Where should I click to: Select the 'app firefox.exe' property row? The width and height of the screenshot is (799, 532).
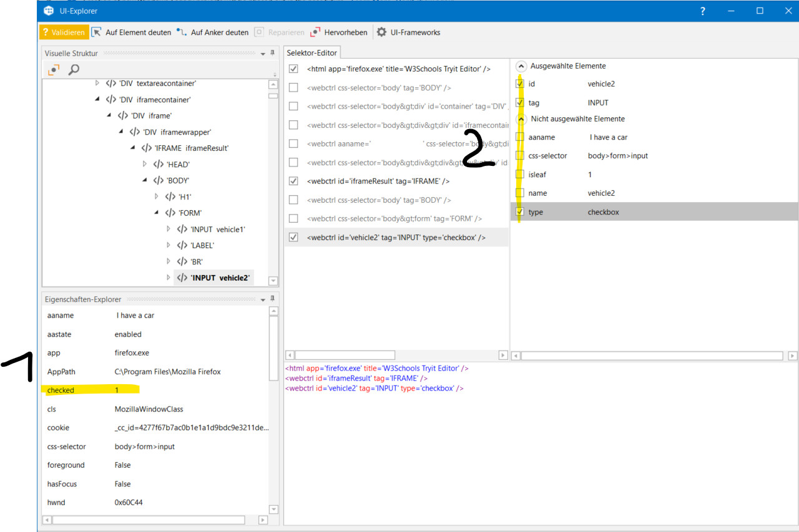click(x=155, y=353)
